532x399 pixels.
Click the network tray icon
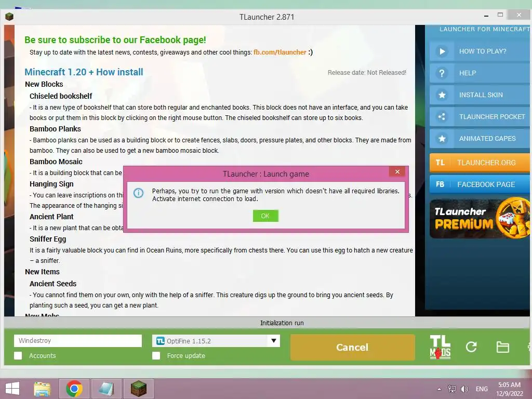(452, 389)
